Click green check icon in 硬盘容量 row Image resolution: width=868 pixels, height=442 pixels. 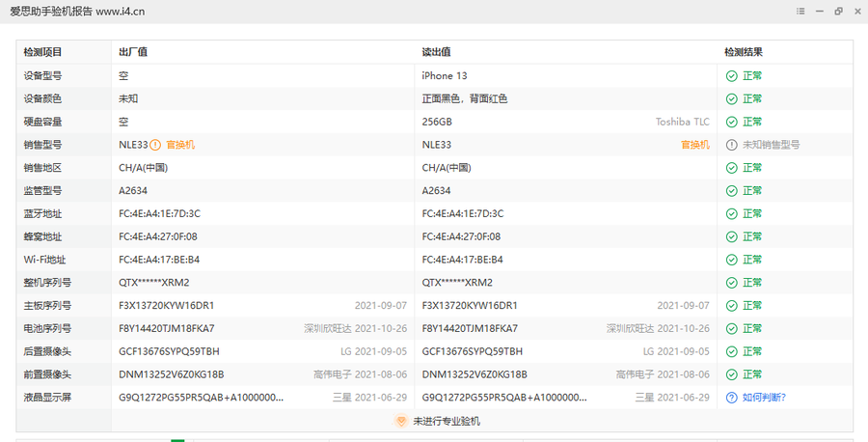(731, 122)
